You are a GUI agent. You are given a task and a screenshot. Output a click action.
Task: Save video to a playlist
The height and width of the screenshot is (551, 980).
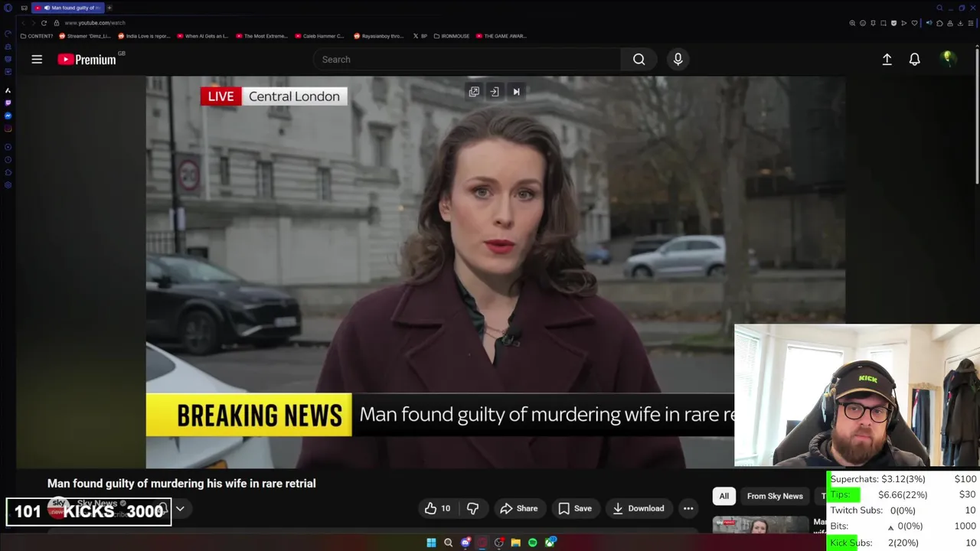575,508
